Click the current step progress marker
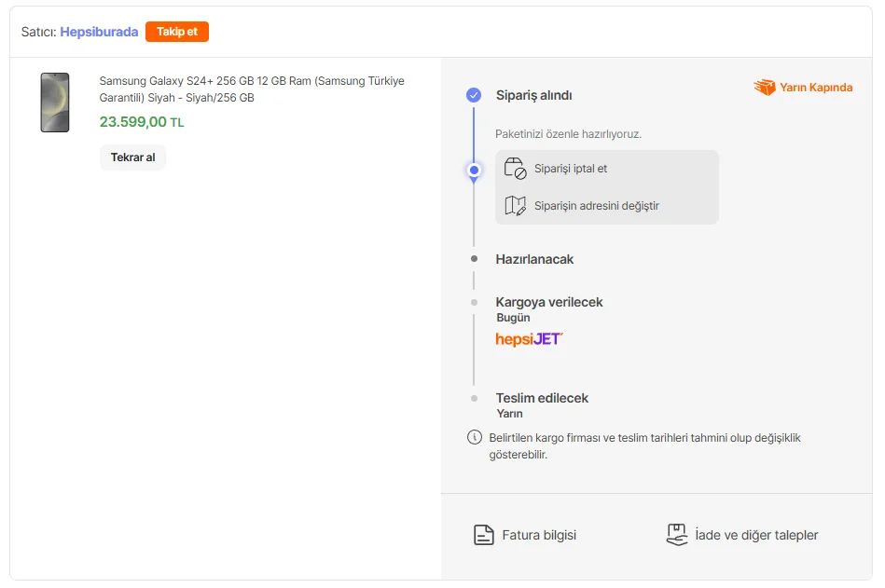The image size is (885, 588). (x=474, y=171)
